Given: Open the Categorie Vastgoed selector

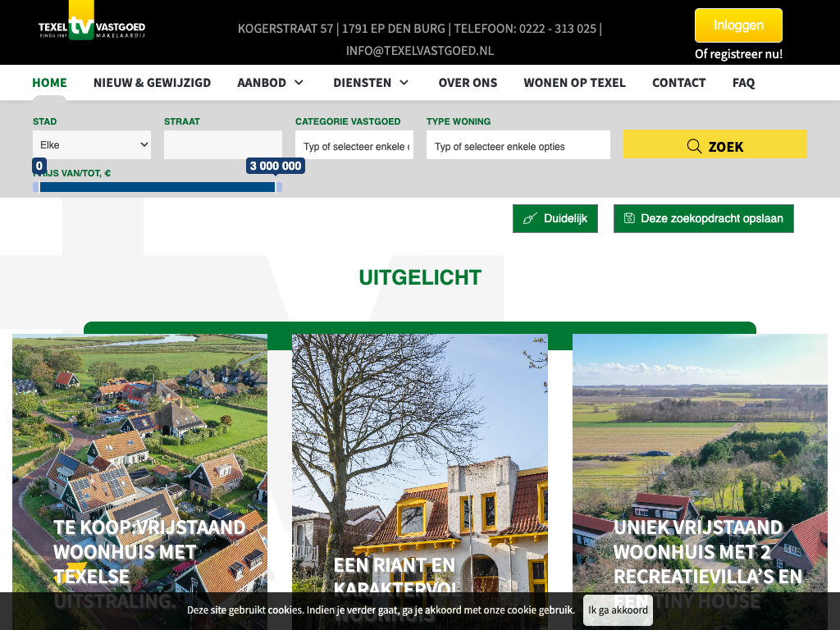Looking at the screenshot, I should point(354,146).
